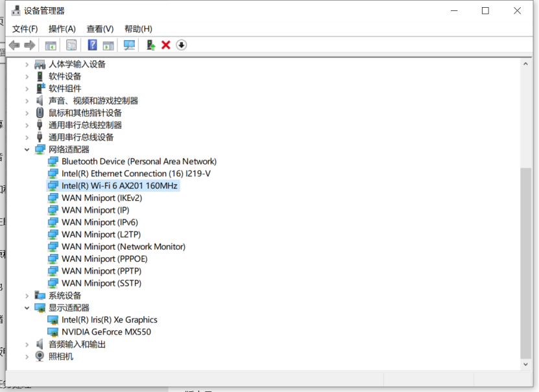Click the USB icon beside 通用串行总线控制器
This screenshot has width=539, height=392.
tap(40, 125)
